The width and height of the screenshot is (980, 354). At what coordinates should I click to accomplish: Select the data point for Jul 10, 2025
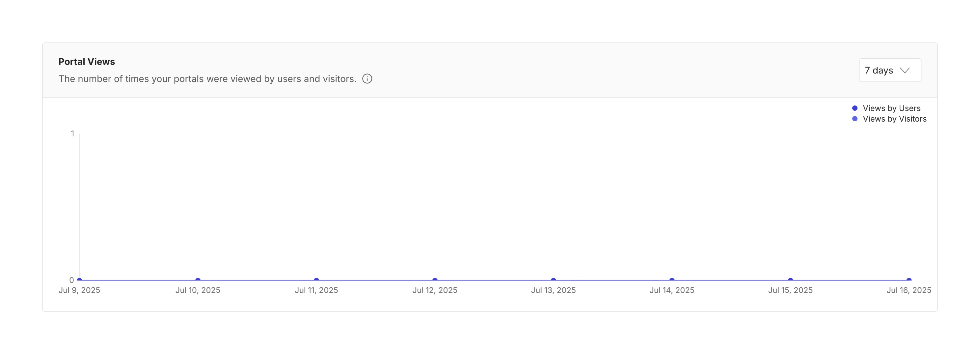click(x=198, y=280)
